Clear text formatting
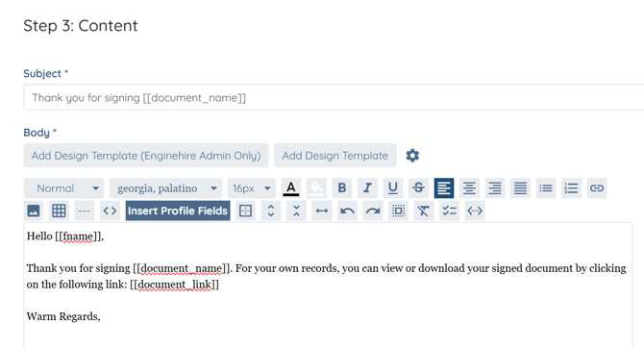 pos(424,211)
